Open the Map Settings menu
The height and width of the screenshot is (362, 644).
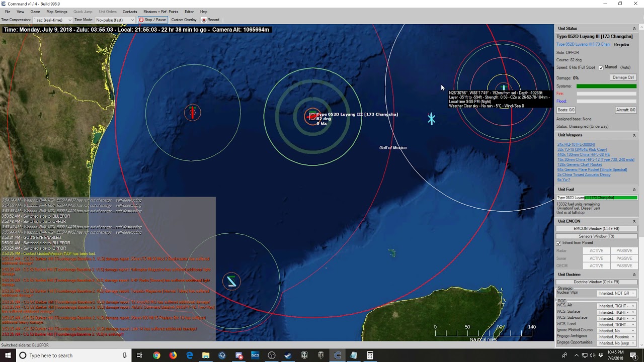click(x=57, y=12)
